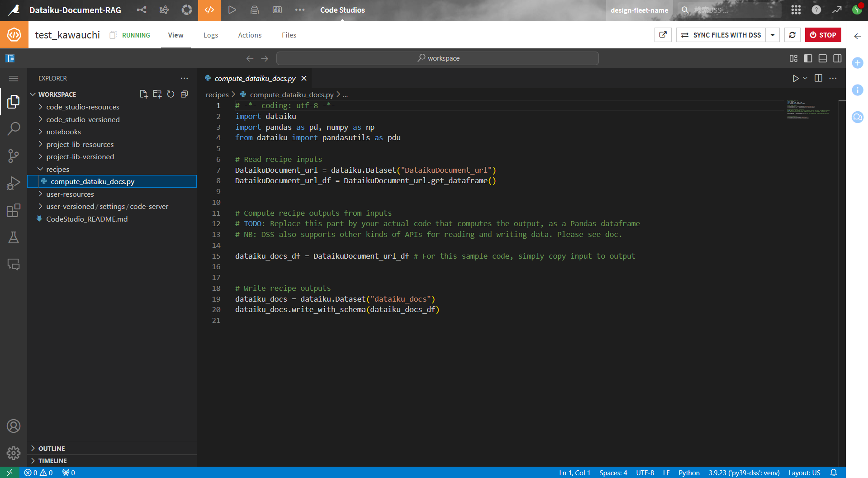Open dropdown next to Sync Files with DSS
The width and height of the screenshot is (868, 478).
(773, 35)
